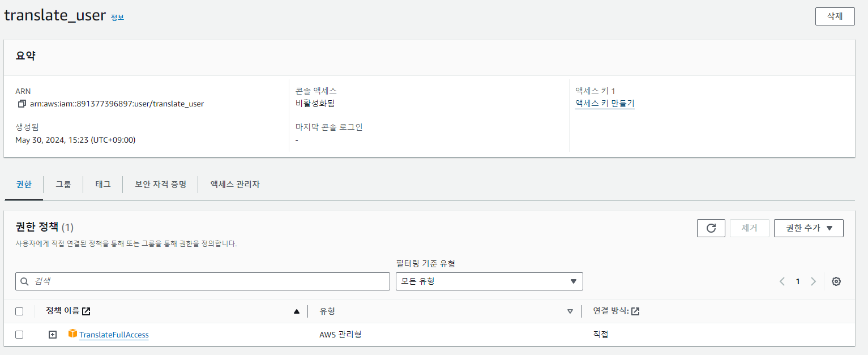The height and width of the screenshot is (355, 868).
Task: Click the creation date May 30, 2024
Action: pyautogui.click(x=75, y=140)
